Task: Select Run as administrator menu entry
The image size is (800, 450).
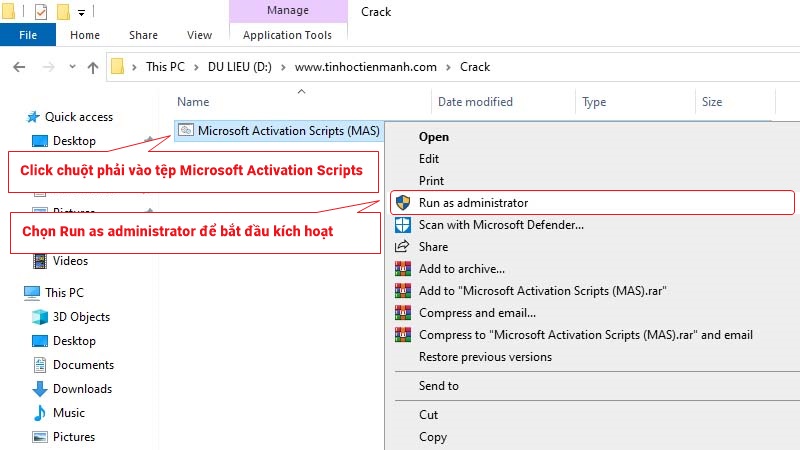Action: tap(473, 203)
